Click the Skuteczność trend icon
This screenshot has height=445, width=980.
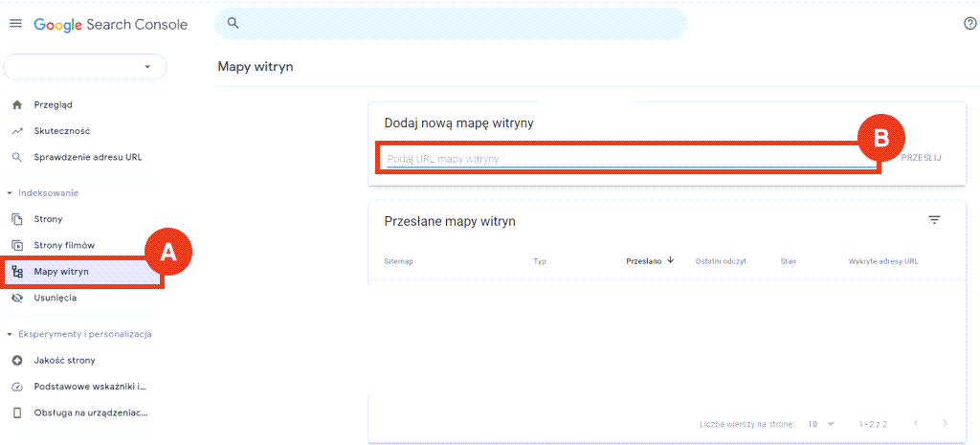click(16, 130)
